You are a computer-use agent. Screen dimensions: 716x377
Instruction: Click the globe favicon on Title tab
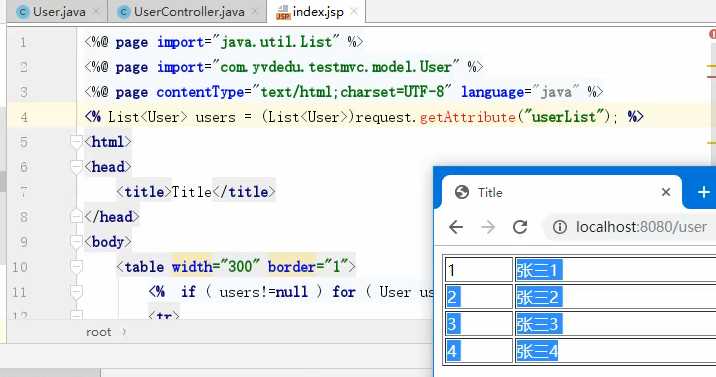click(x=462, y=192)
